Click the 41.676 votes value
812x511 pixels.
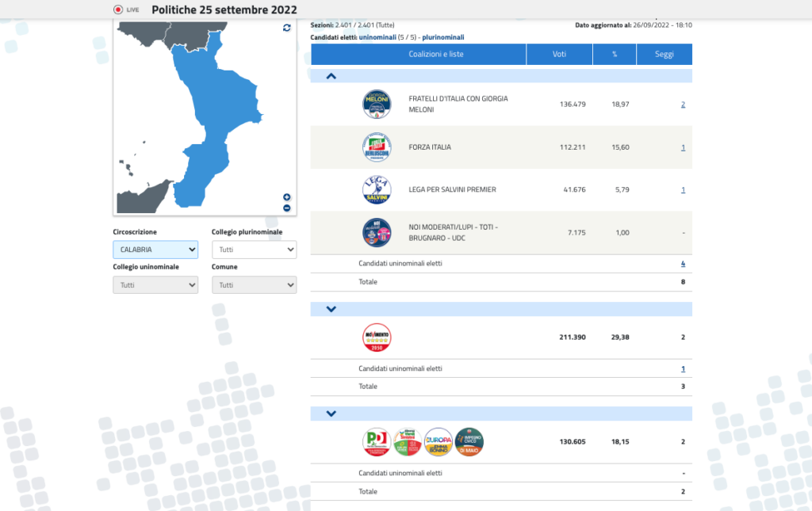pos(575,190)
